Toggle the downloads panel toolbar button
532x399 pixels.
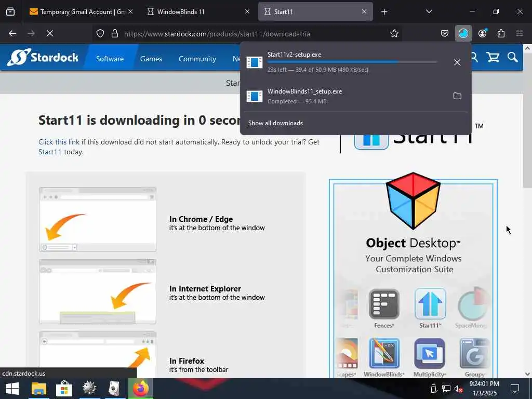click(x=463, y=33)
